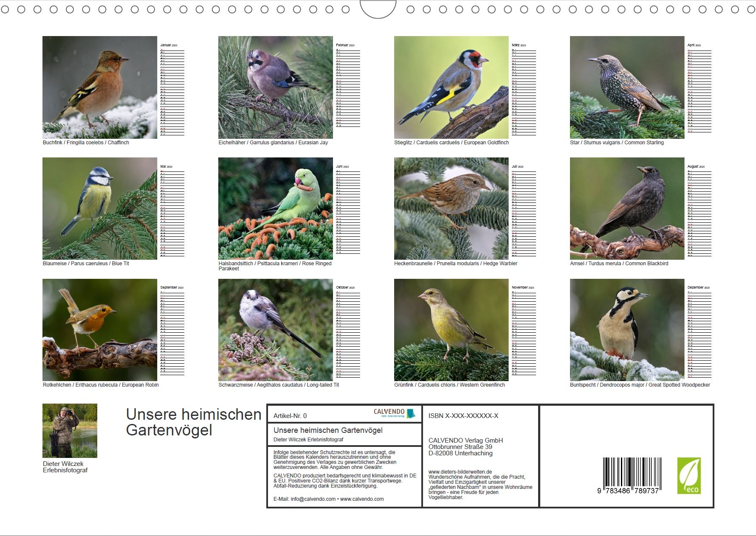
Task: Click the green eco leaf icon
Action: (688, 475)
